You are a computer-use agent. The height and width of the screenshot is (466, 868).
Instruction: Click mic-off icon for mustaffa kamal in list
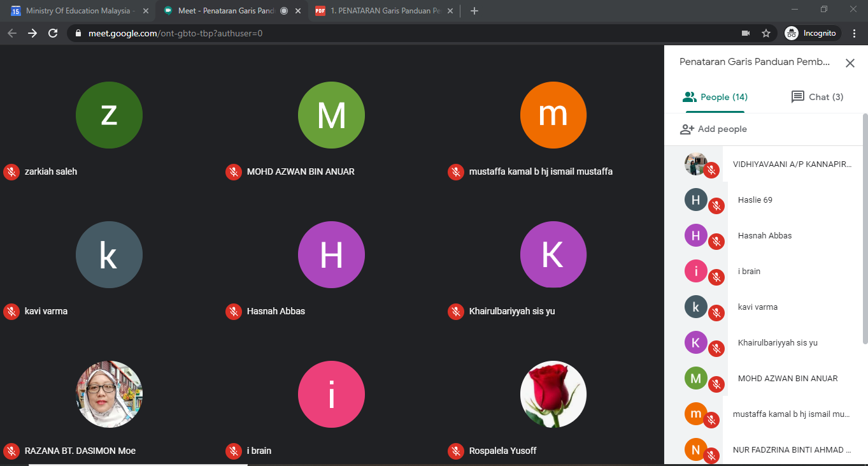(712, 420)
